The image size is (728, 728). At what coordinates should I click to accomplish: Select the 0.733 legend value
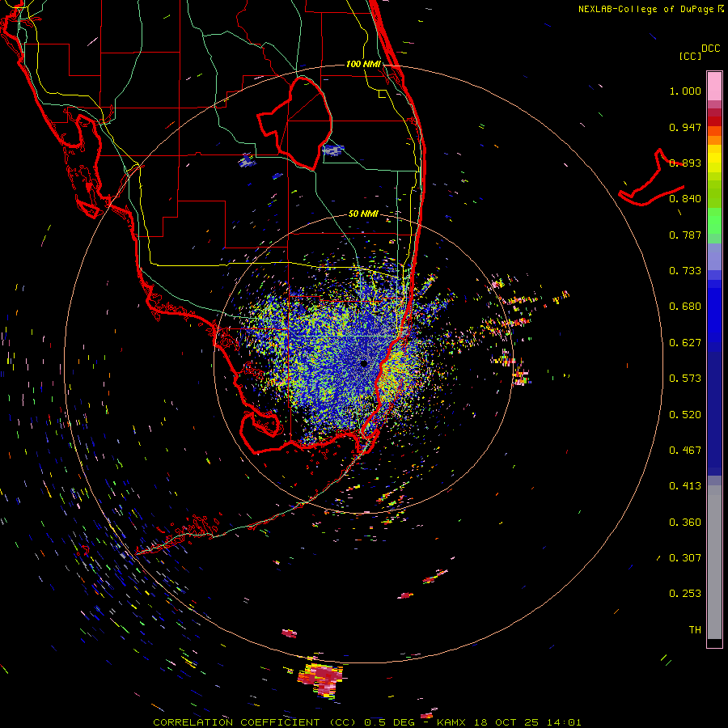pyautogui.click(x=685, y=271)
